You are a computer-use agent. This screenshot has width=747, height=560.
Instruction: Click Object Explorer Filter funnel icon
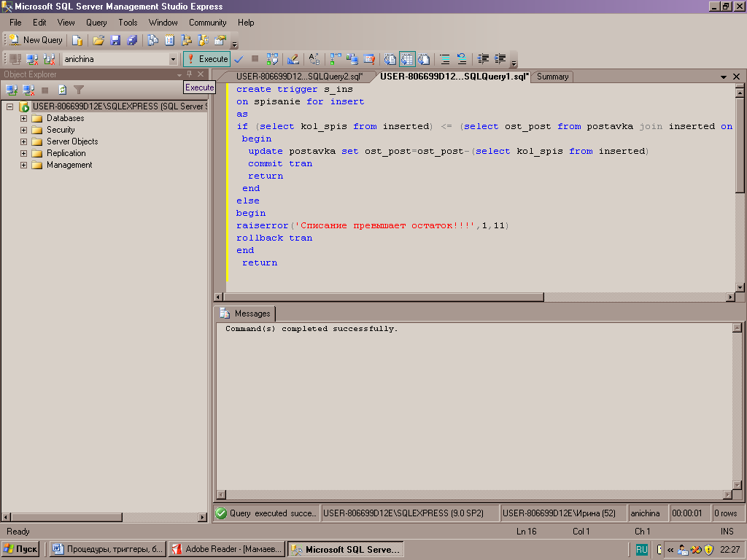click(79, 90)
